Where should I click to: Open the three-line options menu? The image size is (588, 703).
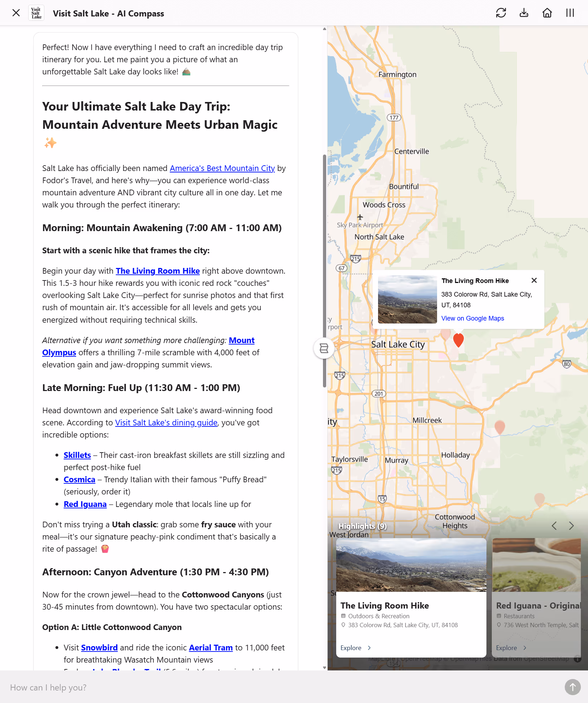pos(569,13)
